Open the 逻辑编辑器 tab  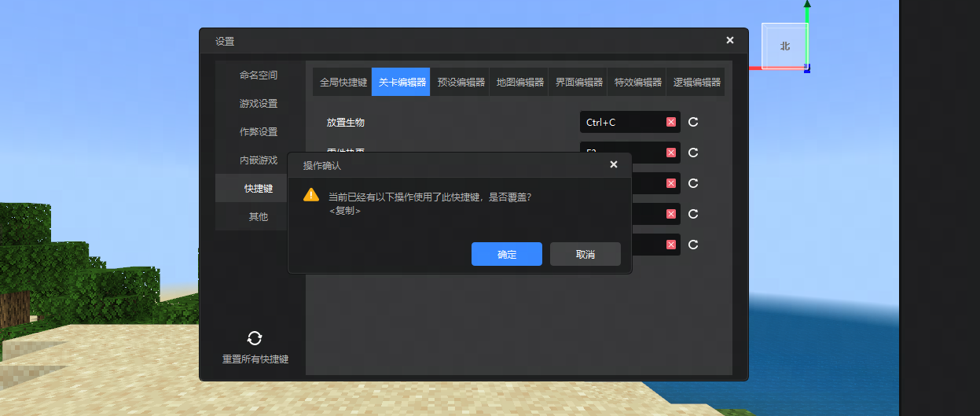click(x=696, y=82)
